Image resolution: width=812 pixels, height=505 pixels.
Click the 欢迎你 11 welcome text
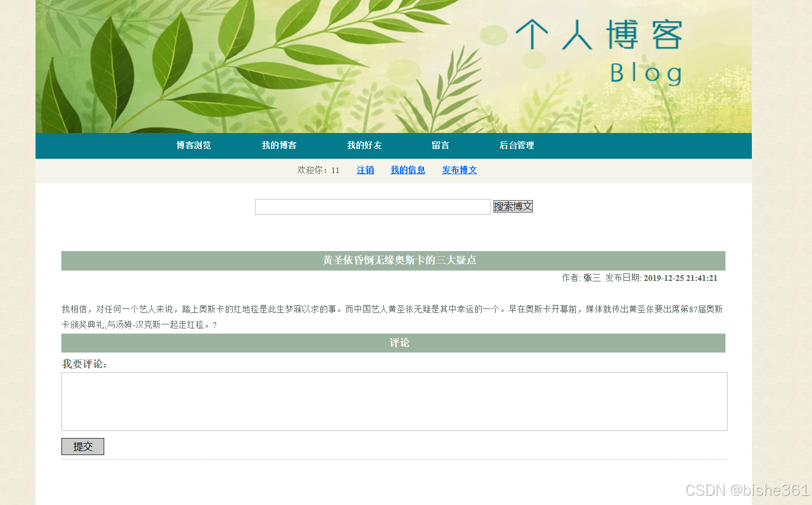pos(318,170)
